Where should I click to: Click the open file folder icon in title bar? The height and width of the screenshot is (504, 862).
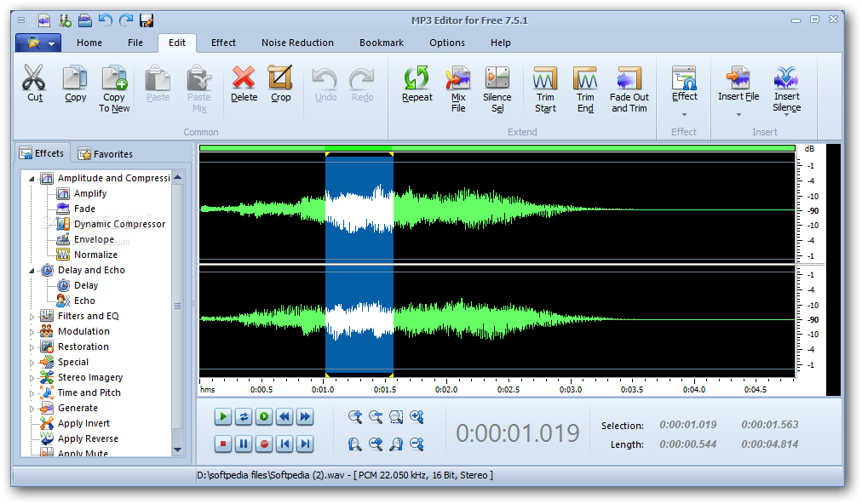(84, 20)
